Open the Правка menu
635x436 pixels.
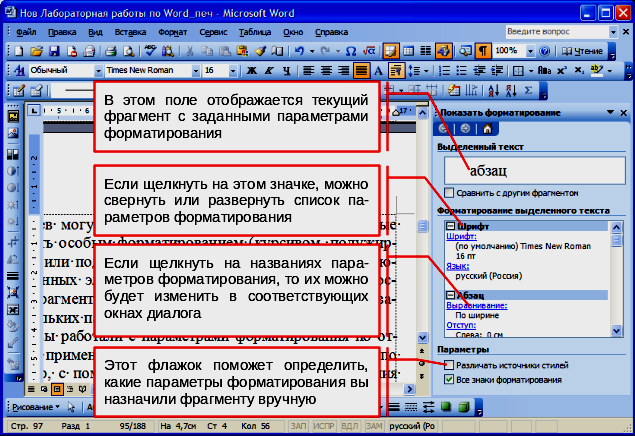[62, 32]
